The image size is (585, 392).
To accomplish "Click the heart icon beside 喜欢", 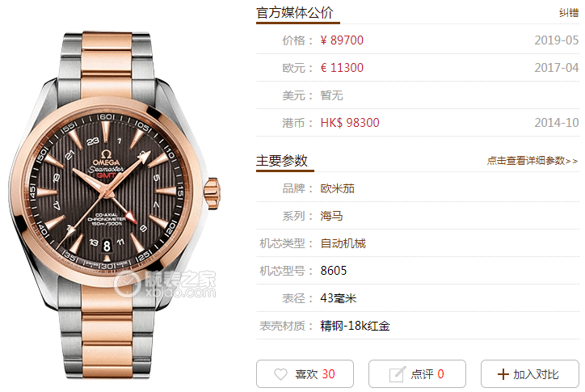I will point(280,374).
